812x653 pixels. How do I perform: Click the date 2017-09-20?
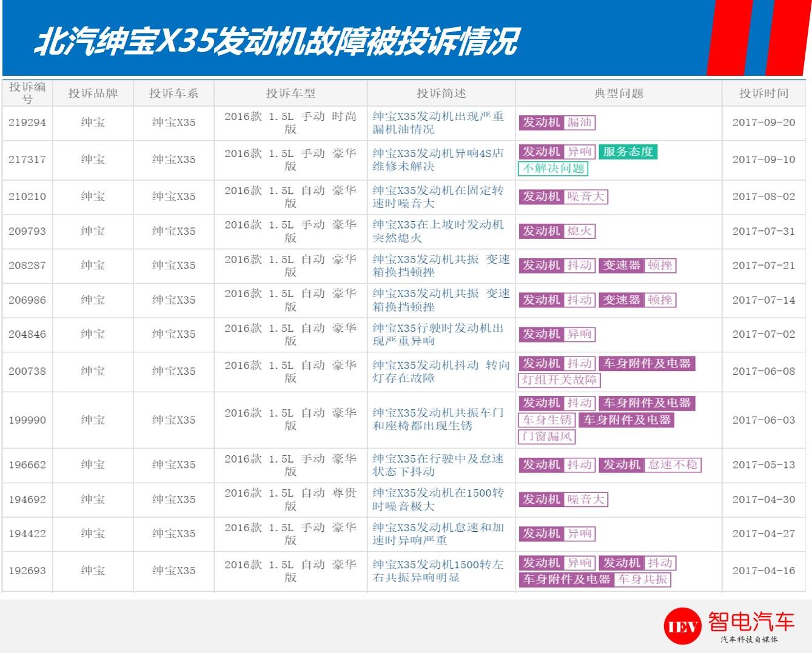pyautogui.click(x=763, y=122)
